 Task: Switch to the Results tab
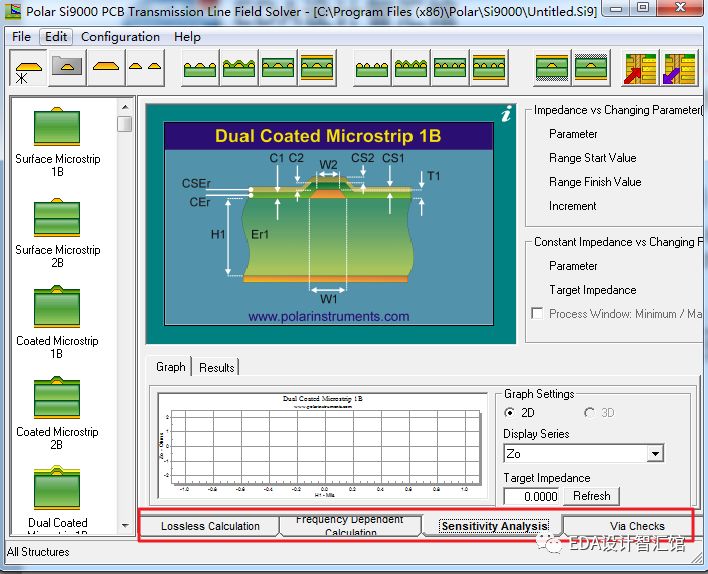tap(216, 368)
